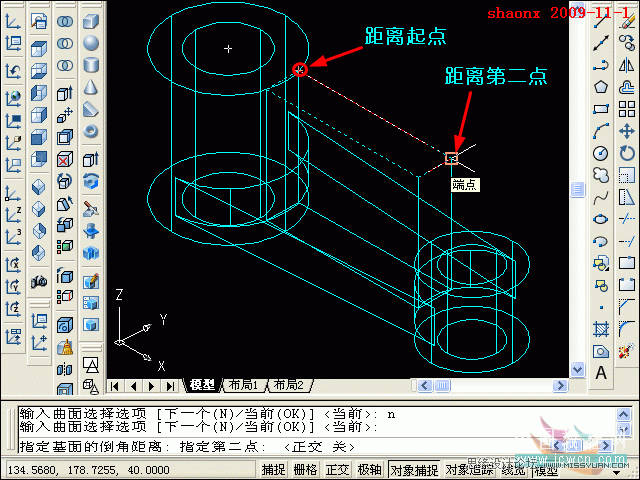The height and width of the screenshot is (480, 640).
Task: Select the Cylinder solid tool
Action: point(91,65)
